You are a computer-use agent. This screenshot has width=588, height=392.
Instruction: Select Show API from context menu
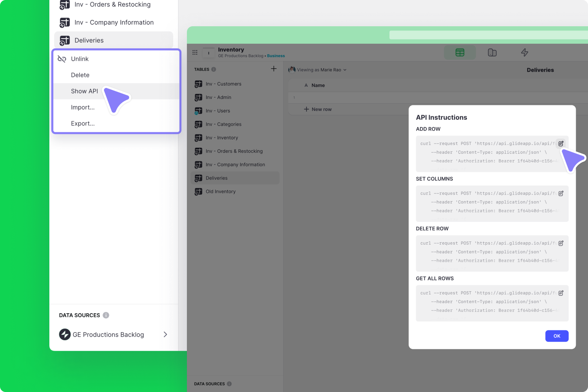pyautogui.click(x=84, y=91)
